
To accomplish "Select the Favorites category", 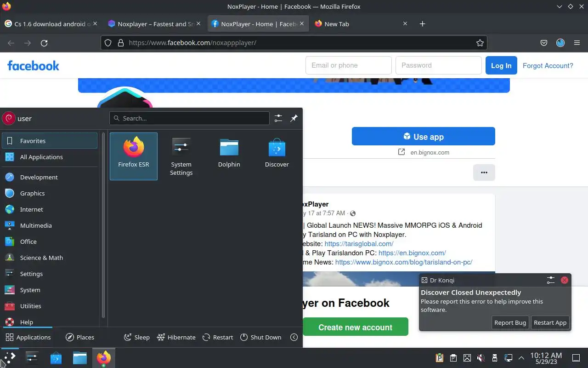I will [50, 141].
